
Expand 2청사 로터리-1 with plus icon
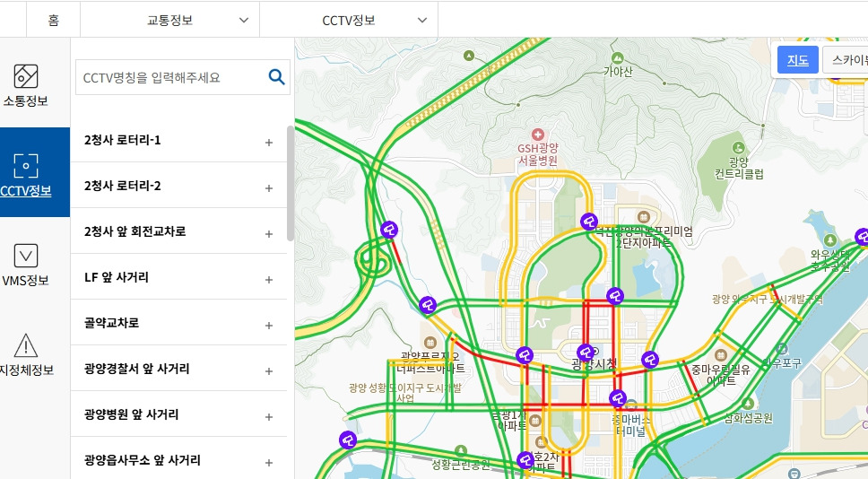269,143
